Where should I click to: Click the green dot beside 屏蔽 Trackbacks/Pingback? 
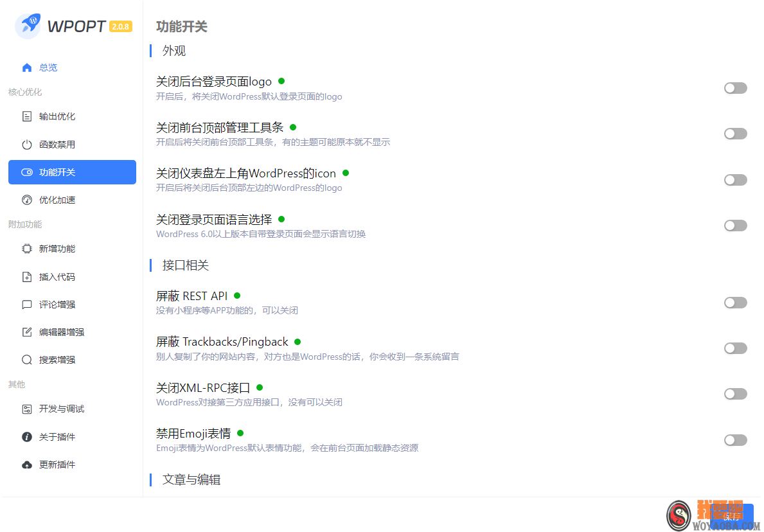point(297,341)
